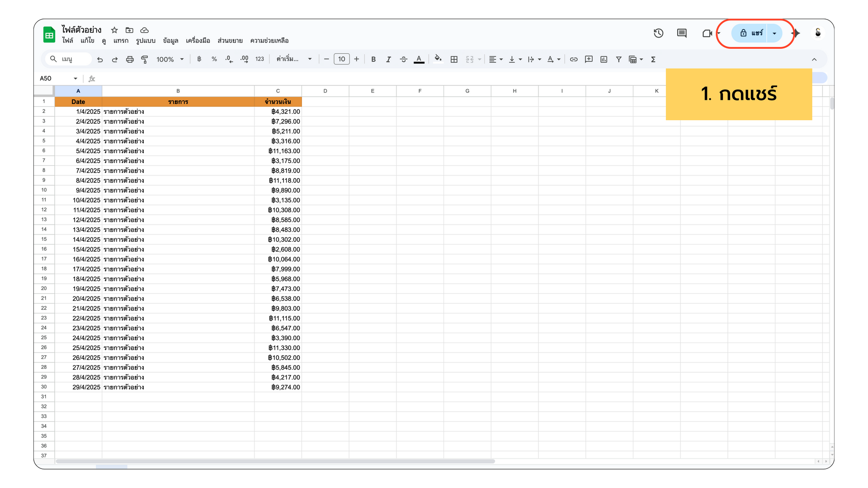Create a filter
Screen dimensions: 868x488
coord(618,59)
